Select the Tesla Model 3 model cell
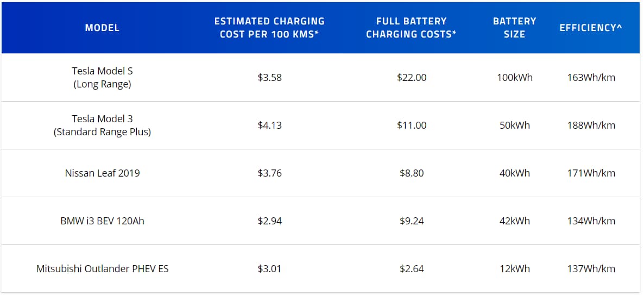The height and width of the screenshot is (295, 644). coord(102,125)
